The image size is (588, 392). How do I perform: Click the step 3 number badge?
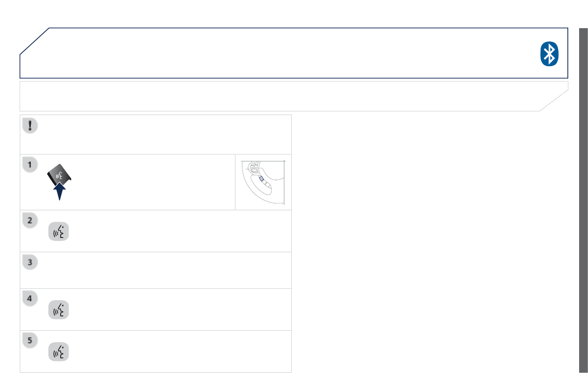(x=30, y=262)
